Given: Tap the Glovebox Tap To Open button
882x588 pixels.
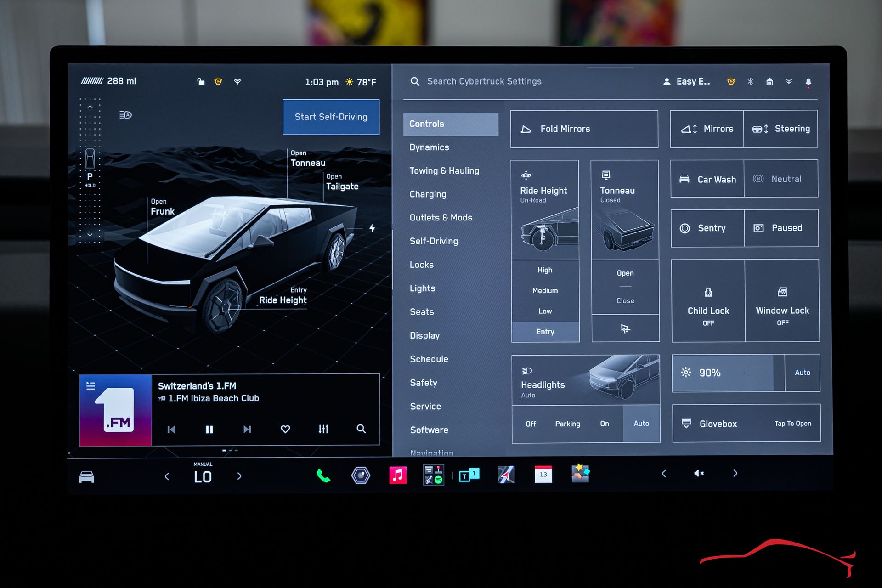Looking at the screenshot, I should 746,424.
